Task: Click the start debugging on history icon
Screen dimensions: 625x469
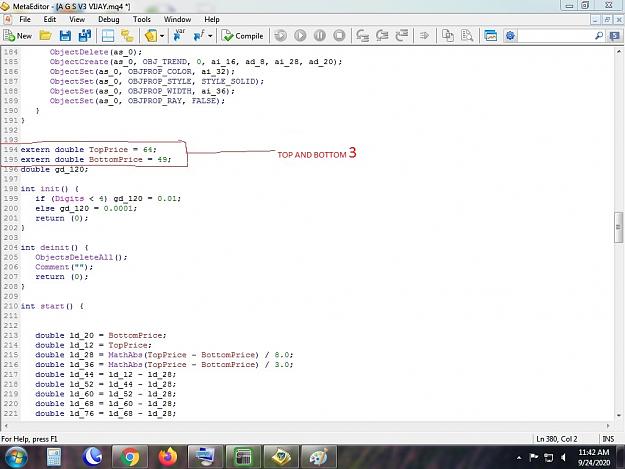Action: (x=280, y=36)
